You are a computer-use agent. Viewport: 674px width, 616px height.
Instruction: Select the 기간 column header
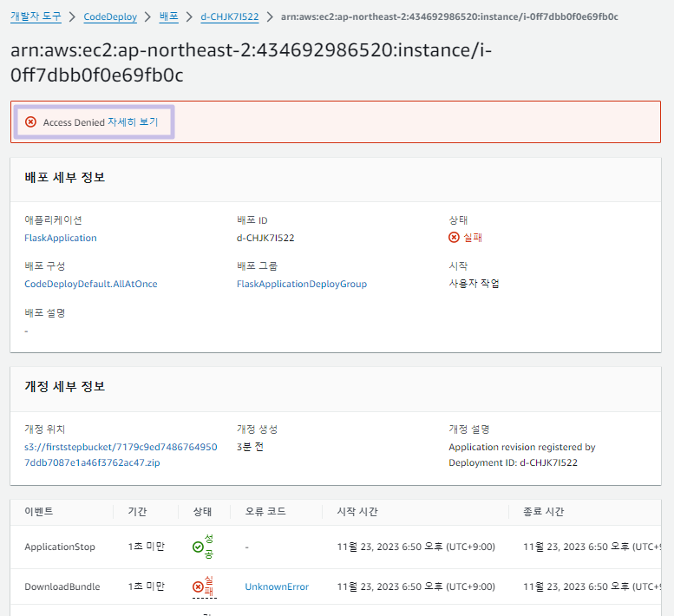point(137,512)
